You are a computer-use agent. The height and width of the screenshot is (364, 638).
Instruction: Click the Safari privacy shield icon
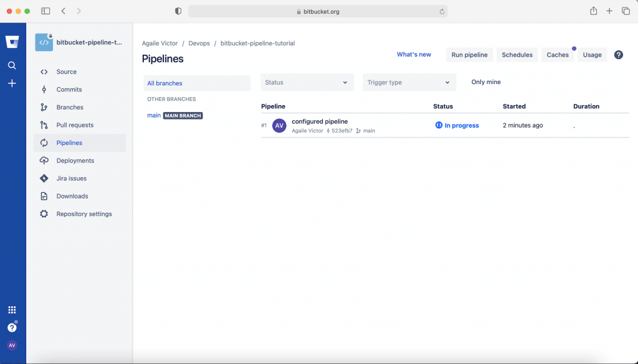(x=178, y=11)
